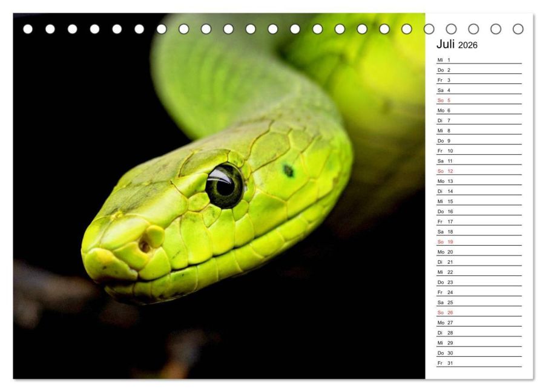Click the dark spot behind the snake's eye
546x392 pixels.
click(x=288, y=171)
